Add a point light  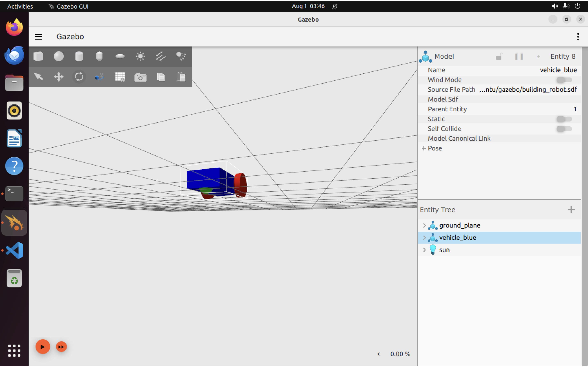pos(140,56)
